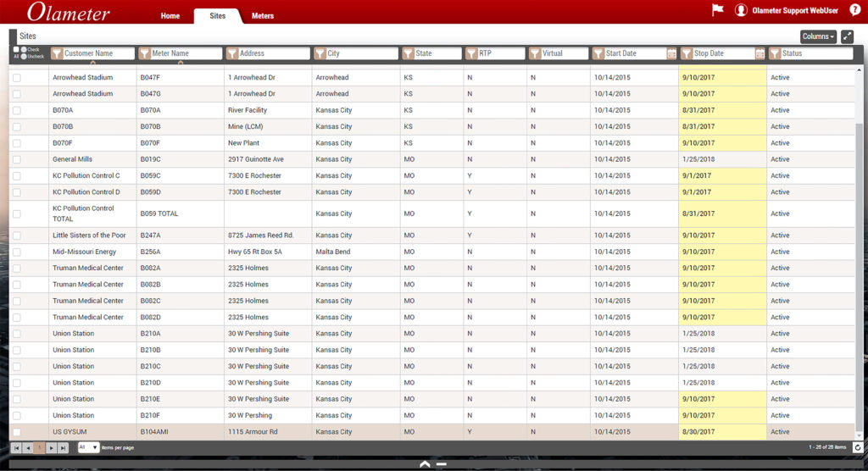Viewport: 868px width, 471px height.
Task: Open the Columns dropdown
Action: click(x=818, y=36)
